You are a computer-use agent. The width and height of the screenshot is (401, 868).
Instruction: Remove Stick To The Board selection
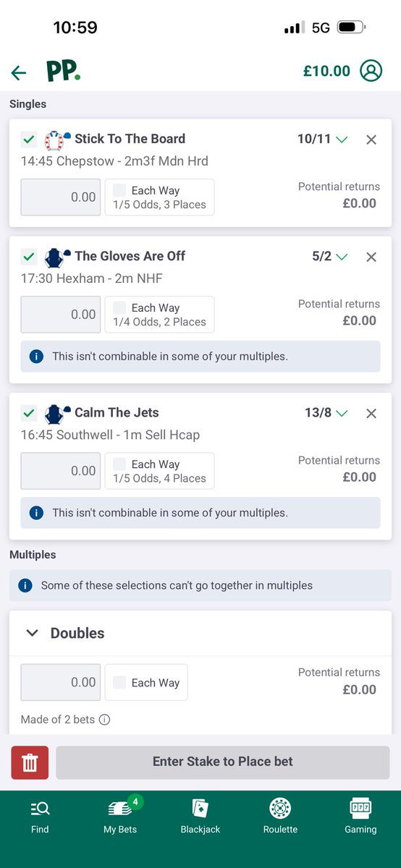click(371, 140)
